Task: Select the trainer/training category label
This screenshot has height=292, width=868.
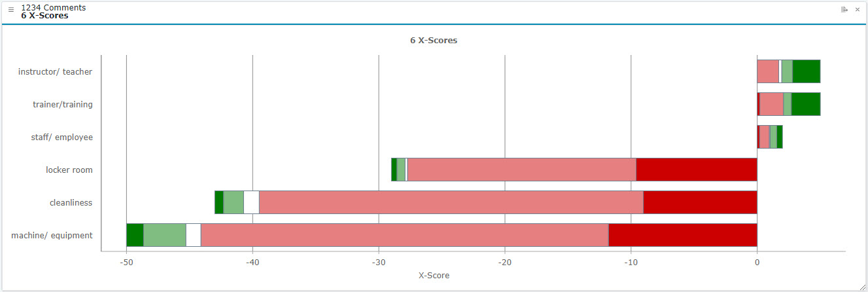Action: pos(63,104)
